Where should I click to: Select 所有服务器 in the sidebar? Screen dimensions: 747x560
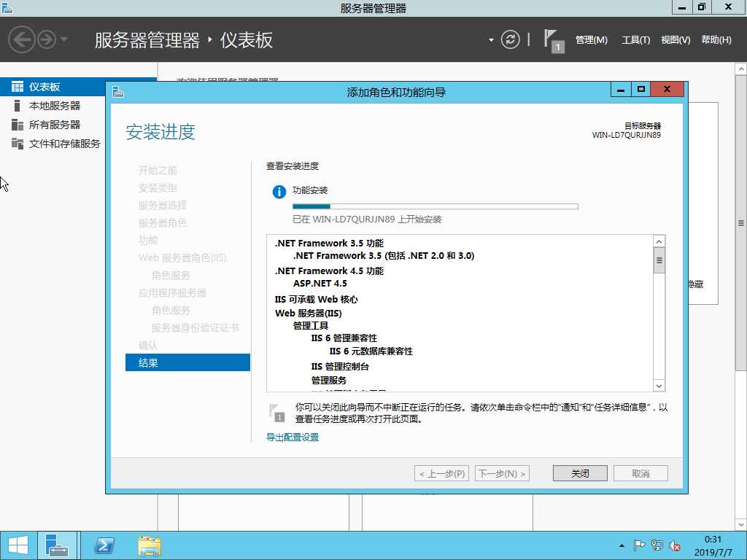point(54,125)
